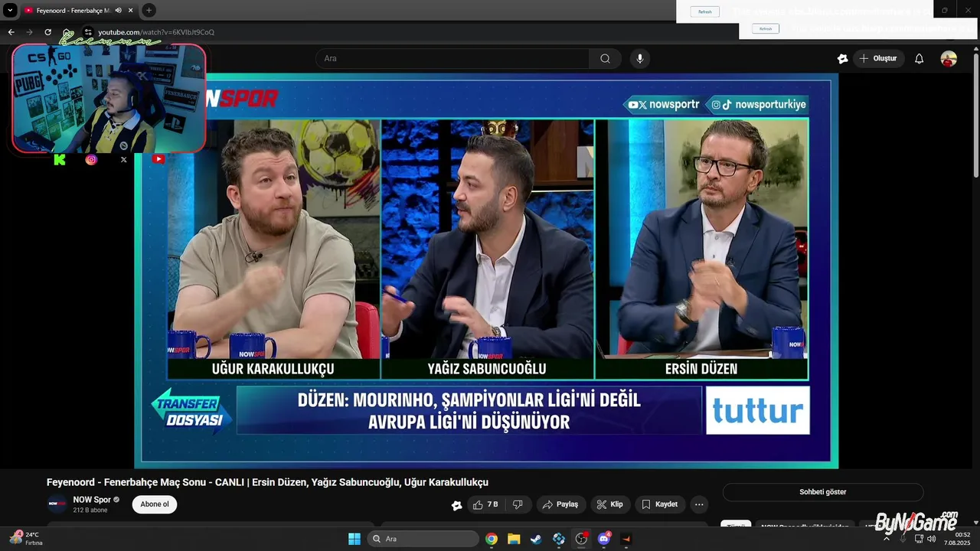This screenshot has width=980, height=551.
Task: Open the NOW Spor channel name link
Action: 92,500
